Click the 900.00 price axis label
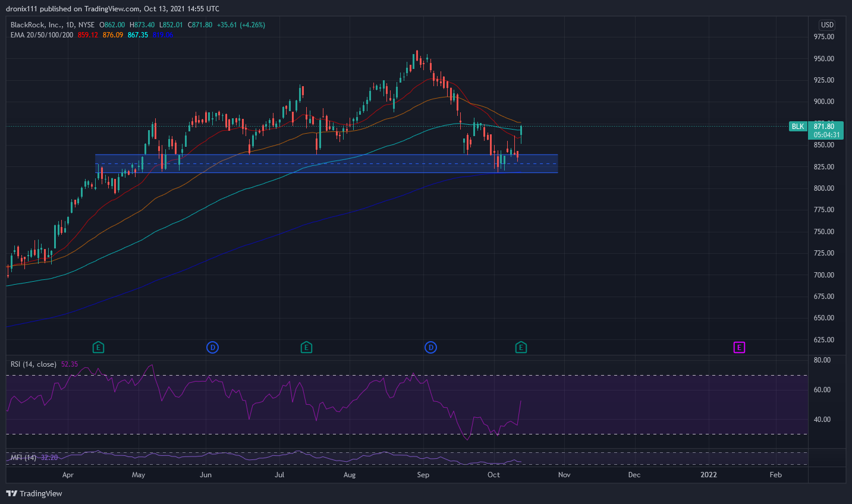The width and height of the screenshot is (852, 504). 824,102
